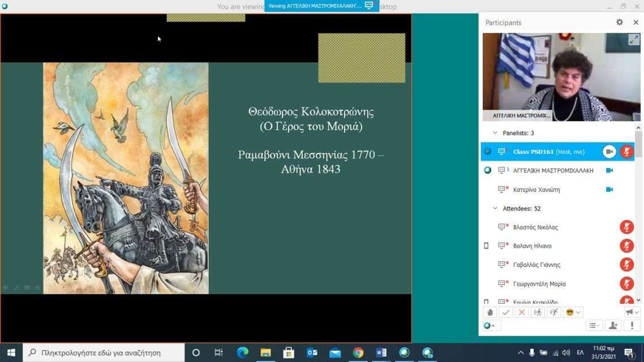The image size is (644, 362).
Task: Unmute attendee Βολανη Ηλιανα
Action: pyautogui.click(x=626, y=246)
